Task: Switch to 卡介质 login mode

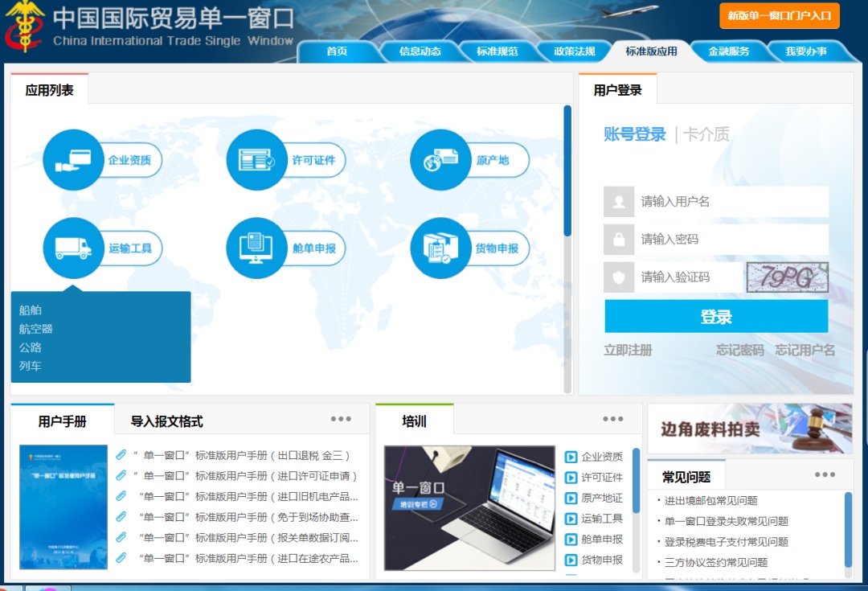Action: [x=706, y=135]
